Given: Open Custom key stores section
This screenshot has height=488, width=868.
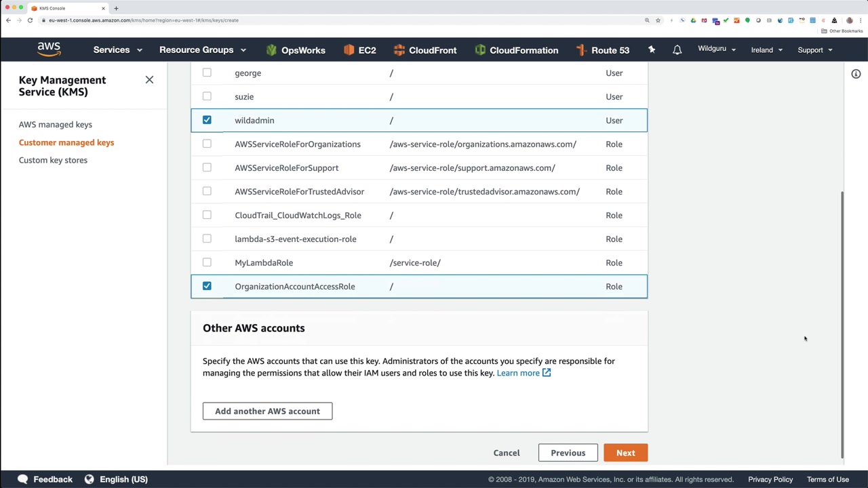Looking at the screenshot, I should pyautogui.click(x=53, y=160).
